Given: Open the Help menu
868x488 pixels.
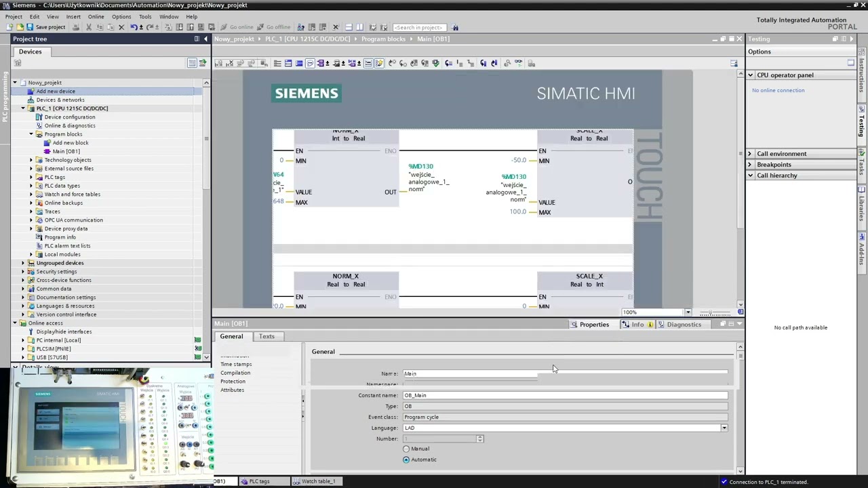Looking at the screenshot, I should point(191,16).
